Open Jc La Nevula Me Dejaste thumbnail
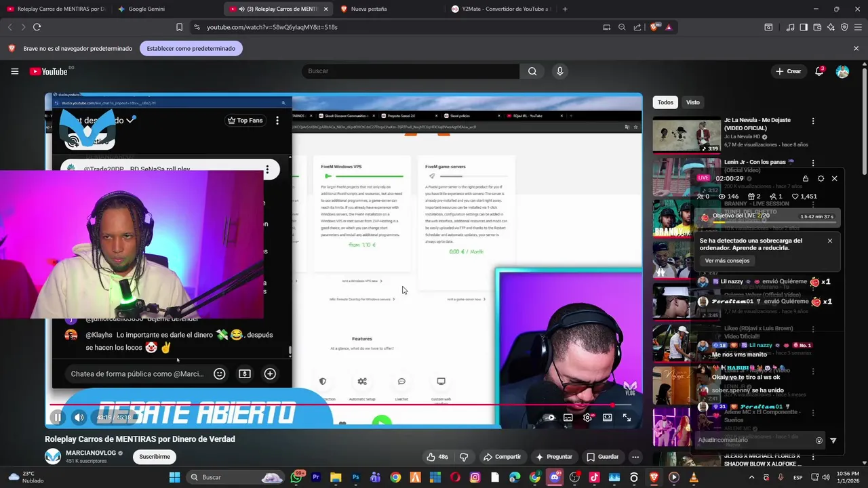The height and width of the screenshot is (488, 868). pyautogui.click(x=686, y=135)
